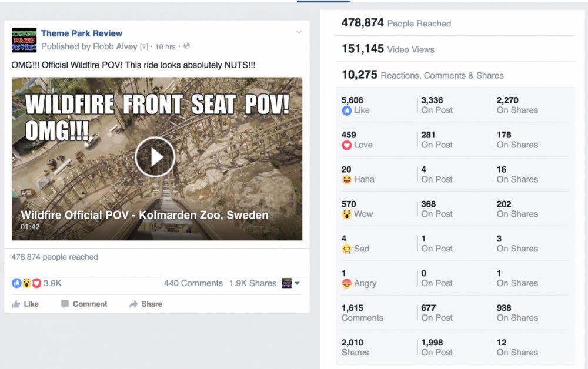Like the Wildfire post
This screenshot has height=369, width=588.
click(25, 304)
